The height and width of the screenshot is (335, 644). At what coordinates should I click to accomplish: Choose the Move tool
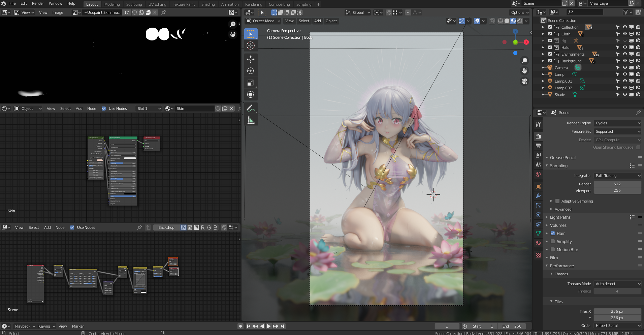tap(251, 59)
